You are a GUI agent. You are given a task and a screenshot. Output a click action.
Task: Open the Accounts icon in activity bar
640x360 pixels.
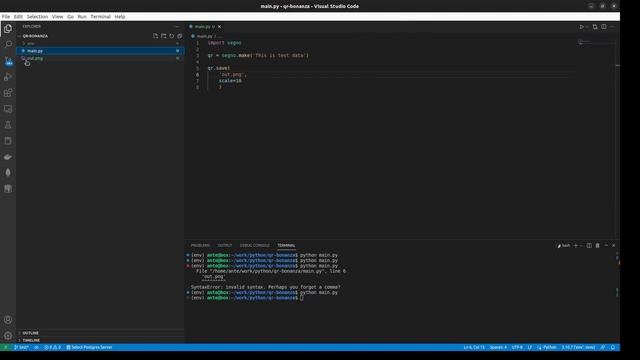[8, 320]
